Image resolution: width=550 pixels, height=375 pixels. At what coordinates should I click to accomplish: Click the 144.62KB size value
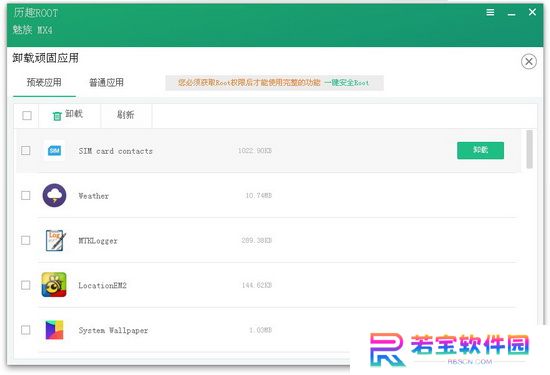pos(257,285)
